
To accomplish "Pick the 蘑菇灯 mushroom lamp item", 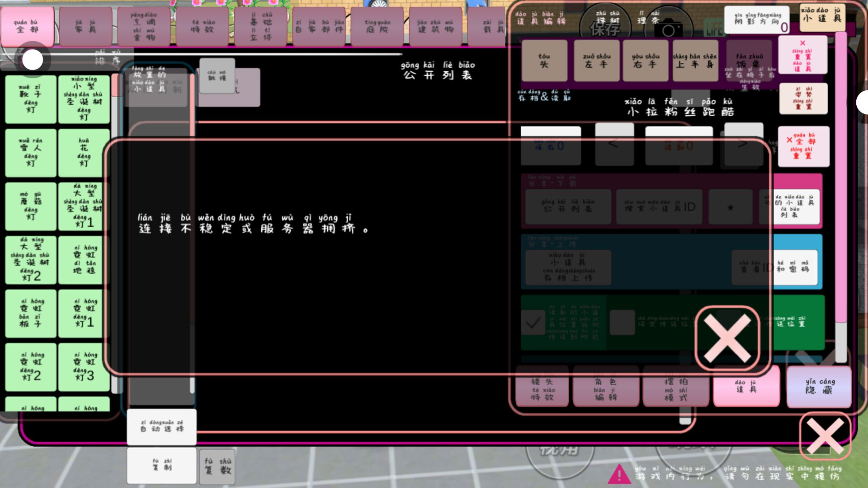I will (x=31, y=206).
